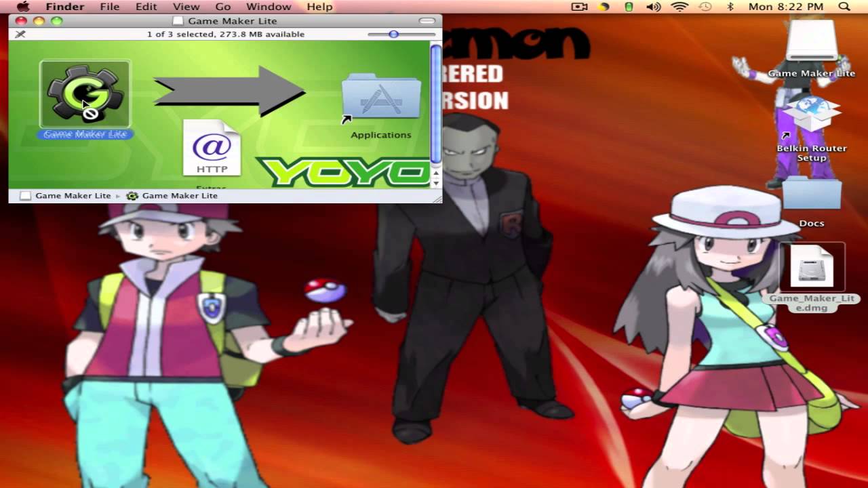Open the Wi-Fi status menu
The image size is (868, 488).
(679, 7)
